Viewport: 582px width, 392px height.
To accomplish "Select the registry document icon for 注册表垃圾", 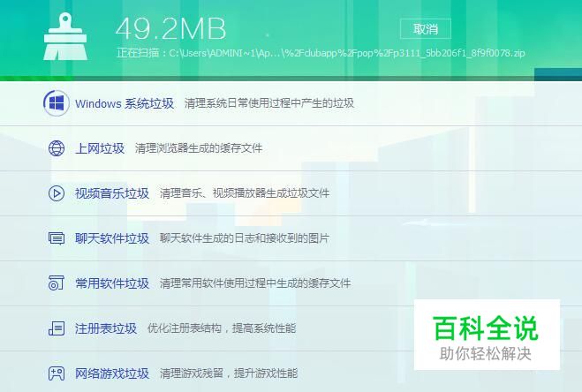I will pos(57,328).
